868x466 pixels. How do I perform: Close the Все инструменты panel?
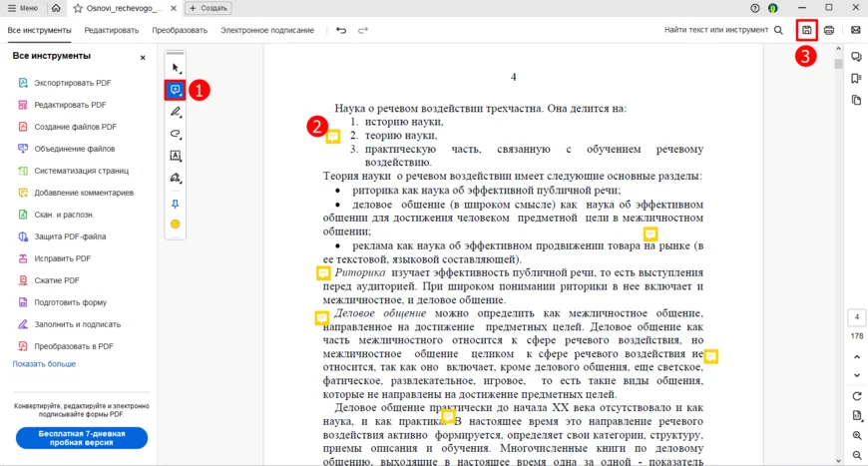(x=143, y=58)
